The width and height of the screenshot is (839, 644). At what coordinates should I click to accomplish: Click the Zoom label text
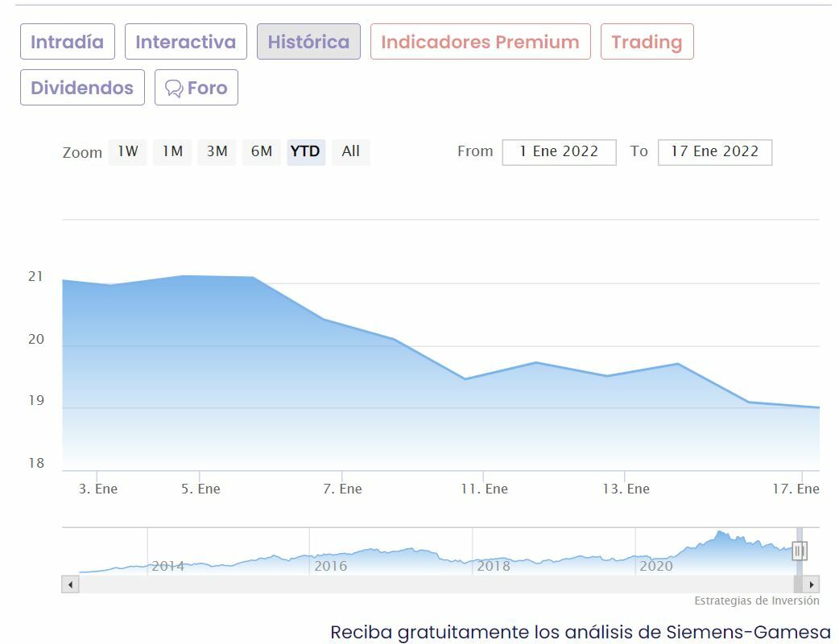point(82,153)
